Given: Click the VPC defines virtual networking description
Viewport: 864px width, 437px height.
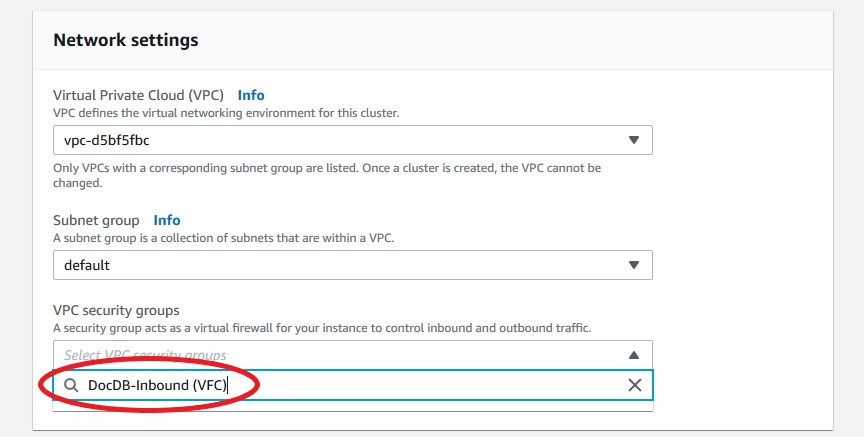Looking at the screenshot, I should [x=226, y=113].
